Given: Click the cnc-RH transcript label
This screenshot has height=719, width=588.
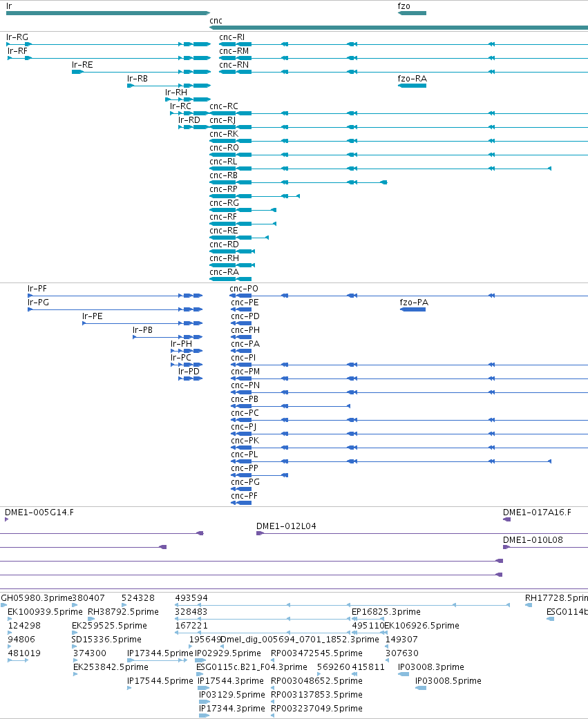Looking at the screenshot, I should [x=225, y=257].
